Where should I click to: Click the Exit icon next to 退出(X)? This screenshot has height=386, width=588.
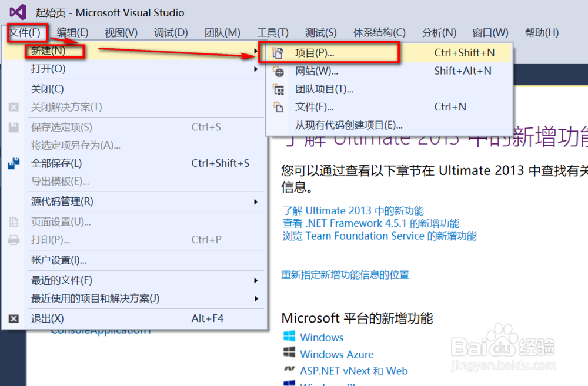click(x=13, y=318)
